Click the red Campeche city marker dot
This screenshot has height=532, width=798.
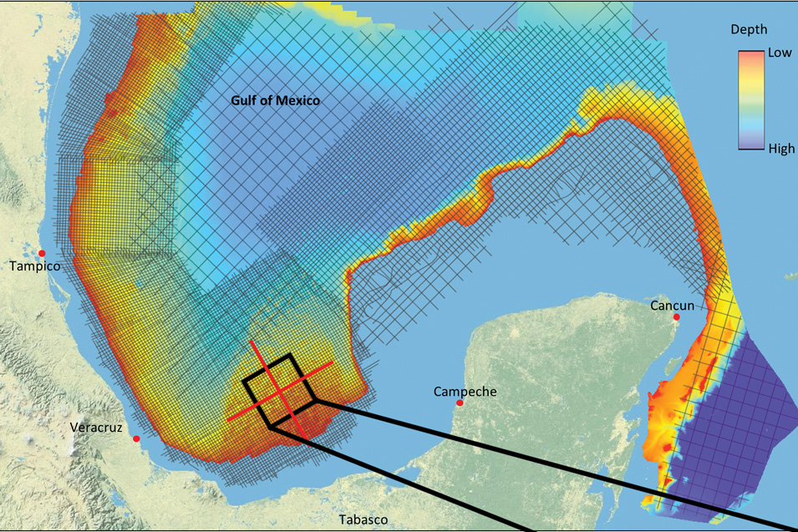pos(459,404)
